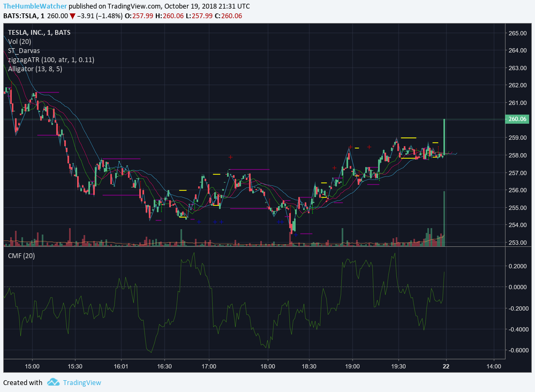The width and height of the screenshot is (535, 392).
Task: Click the 15:00 time axis label
Action: click(x=32, y=366)
